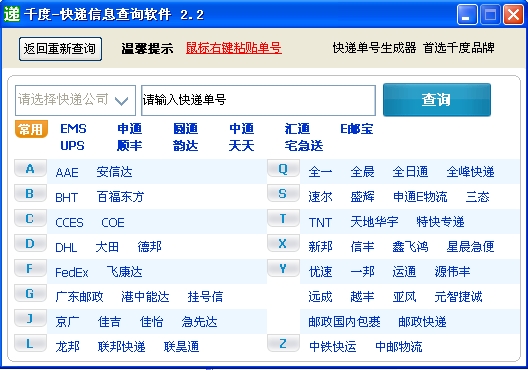Choose 圆通 from common couriers
Viewport: 528px width, 370px height.
186,129
